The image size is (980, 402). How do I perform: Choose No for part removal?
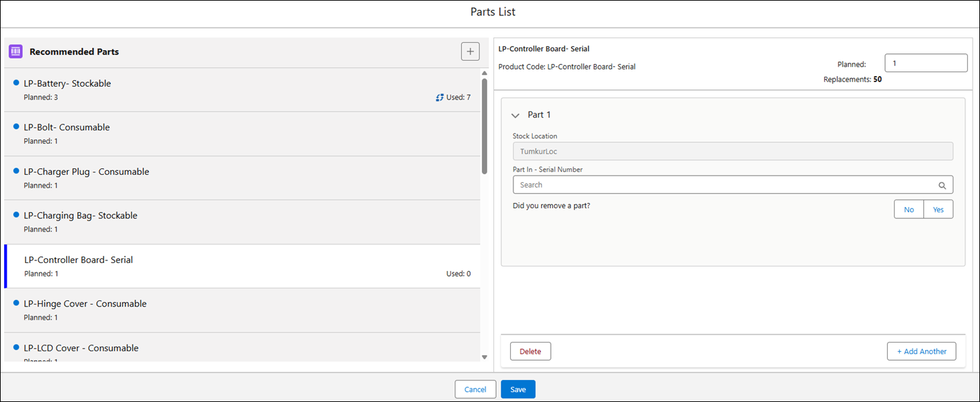[909, 210]
